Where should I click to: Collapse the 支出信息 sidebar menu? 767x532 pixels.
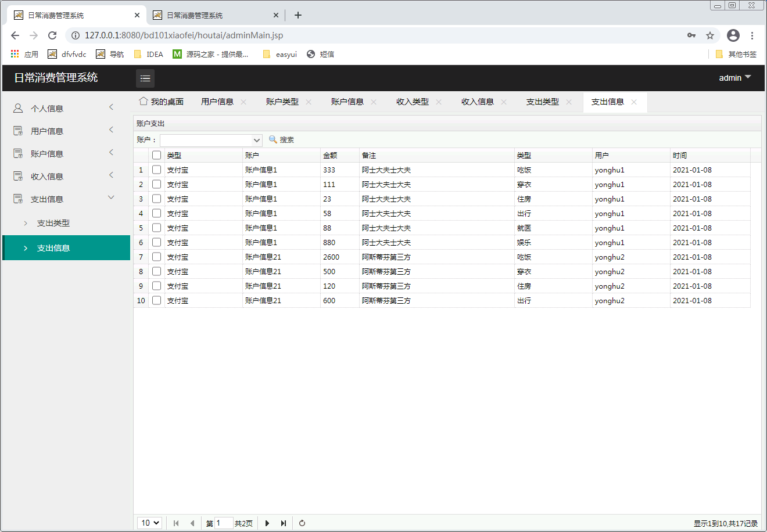[112, 197]
